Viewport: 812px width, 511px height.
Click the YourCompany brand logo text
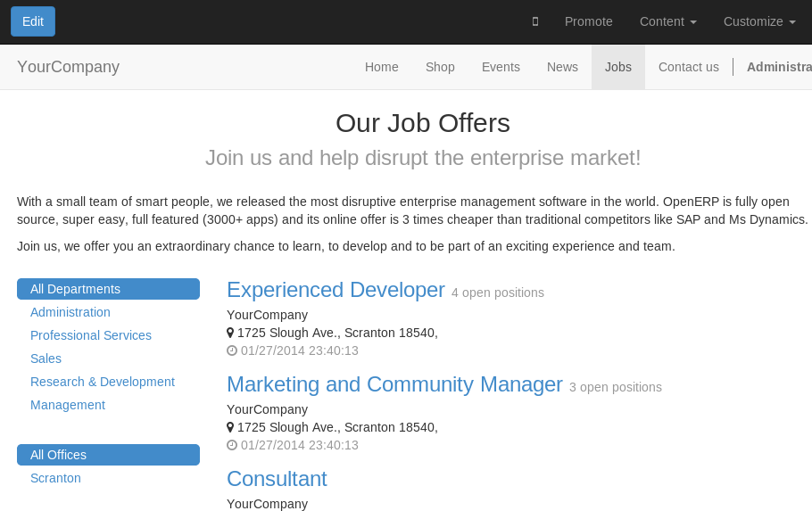click(x=68, y=67)
